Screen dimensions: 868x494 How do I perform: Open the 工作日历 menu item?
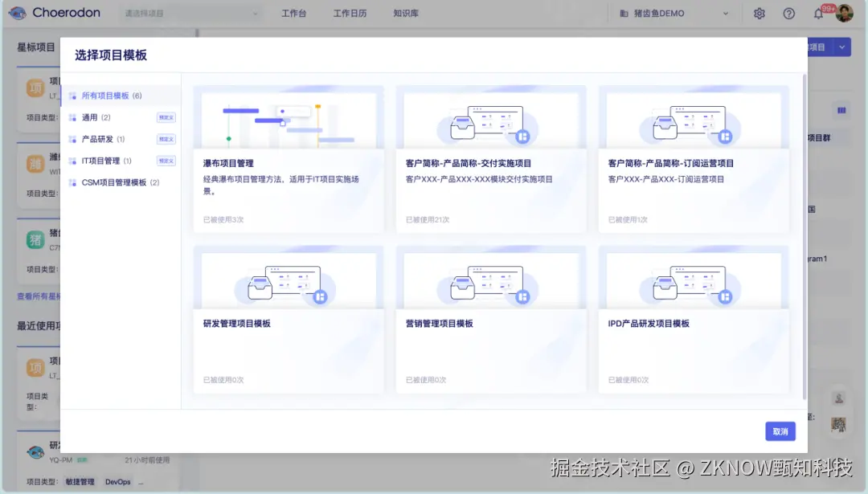[350, 13]
